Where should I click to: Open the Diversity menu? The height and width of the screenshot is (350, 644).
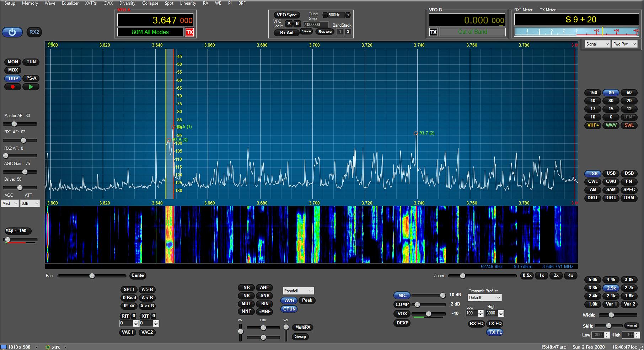pyautogui.click(x=127, y=3)
